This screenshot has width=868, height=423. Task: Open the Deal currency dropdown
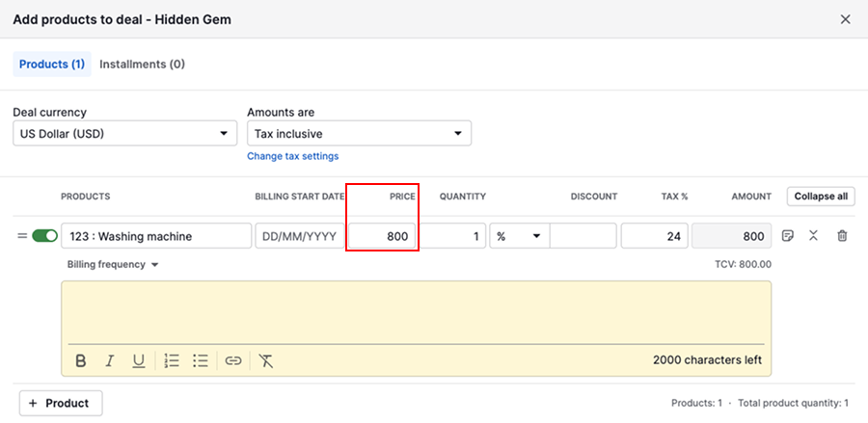pos(124,134)
